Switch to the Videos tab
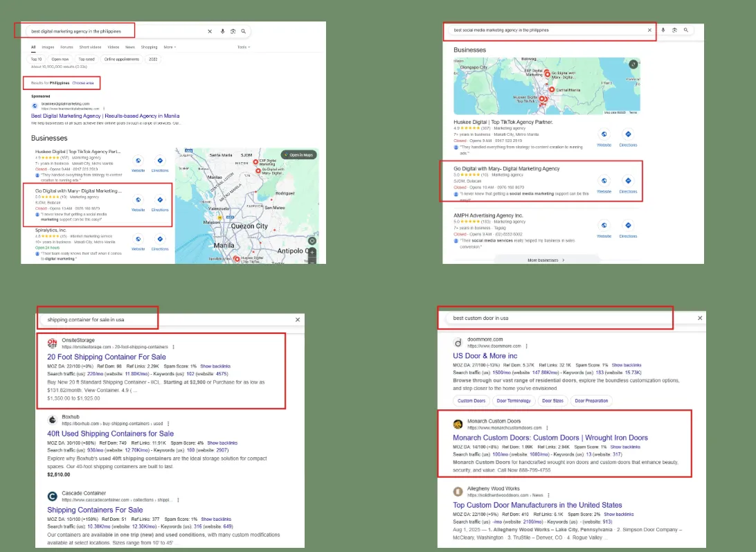Image resolution: width=756 pixels, height=552 pixels. coord(114,47)
